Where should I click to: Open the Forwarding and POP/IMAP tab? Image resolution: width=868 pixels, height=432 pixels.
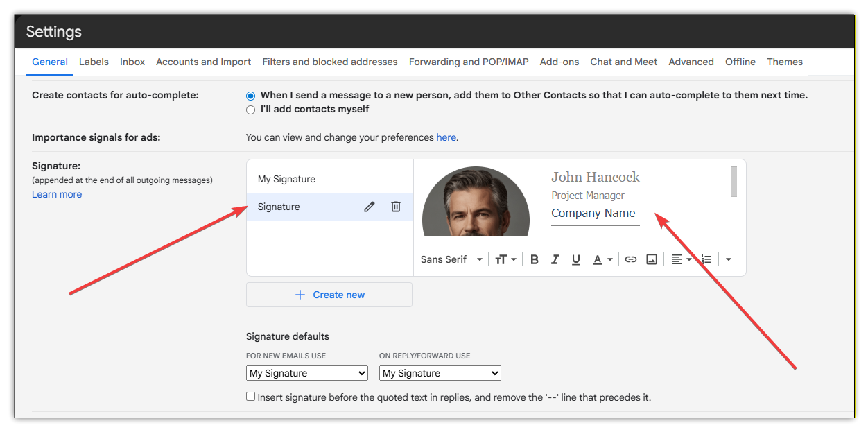[469, 62]
